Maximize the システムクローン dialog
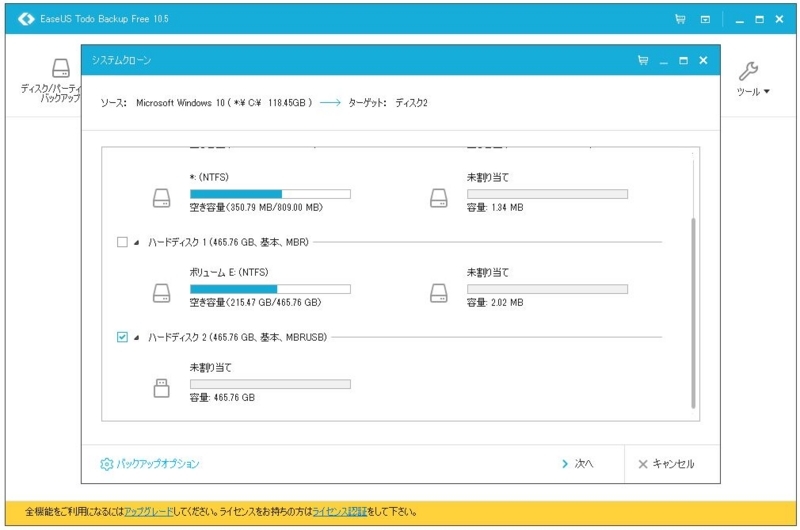 point(683,61)
